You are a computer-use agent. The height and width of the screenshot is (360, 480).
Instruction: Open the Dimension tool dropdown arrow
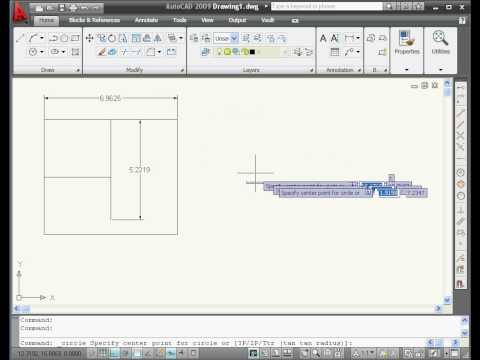358,38
